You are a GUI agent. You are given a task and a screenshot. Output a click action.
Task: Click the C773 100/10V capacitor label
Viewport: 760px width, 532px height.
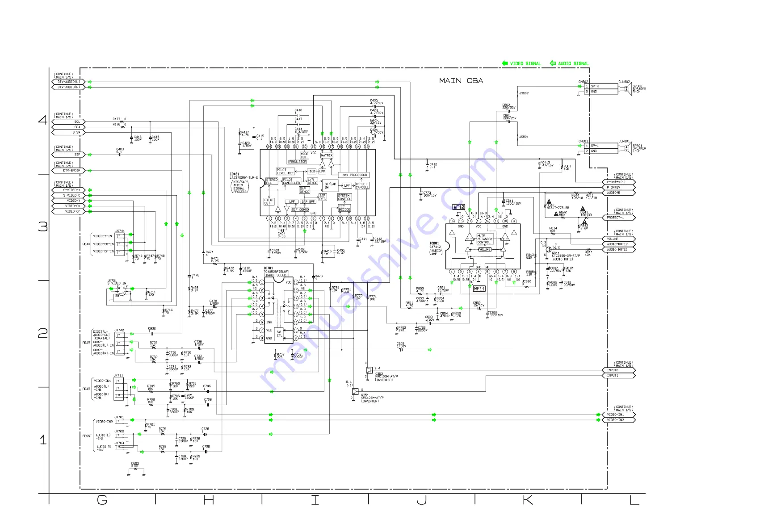click(x=429, y=194)
